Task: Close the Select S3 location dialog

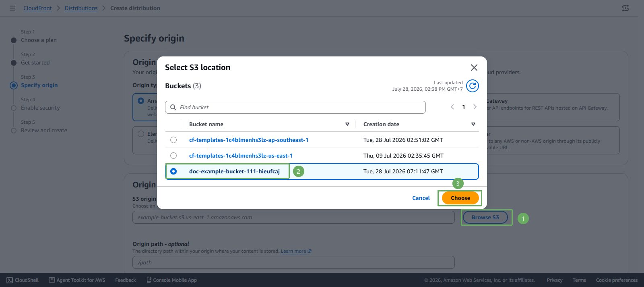Action: tap(474, 68)
